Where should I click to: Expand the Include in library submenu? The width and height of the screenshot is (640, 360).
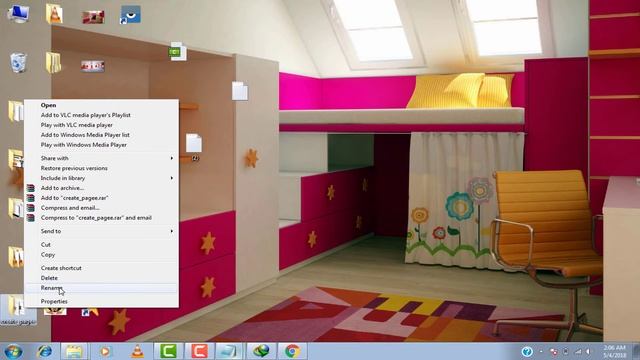pos(101,178)
